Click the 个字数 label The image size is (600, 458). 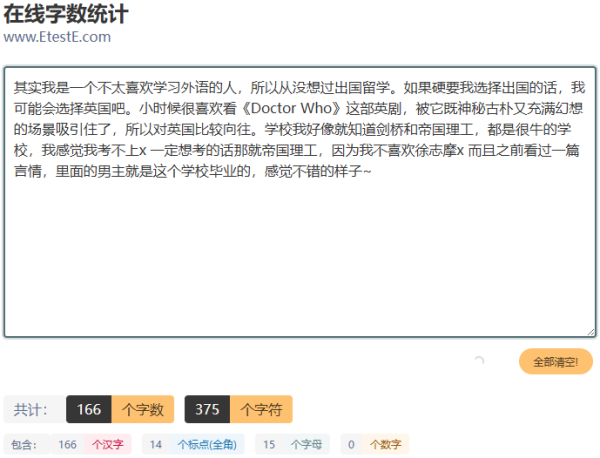coord(143,409)
